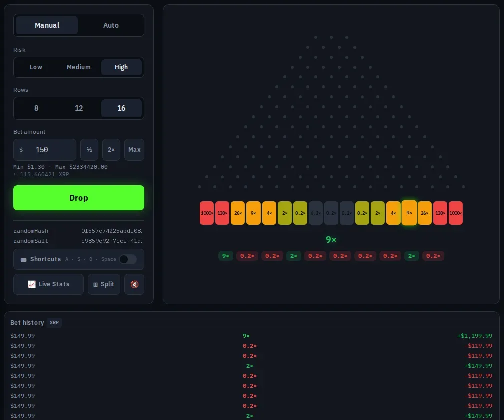Screen dimensions: 504x420
Task: Hit the green Drop button
Action: 79,198
